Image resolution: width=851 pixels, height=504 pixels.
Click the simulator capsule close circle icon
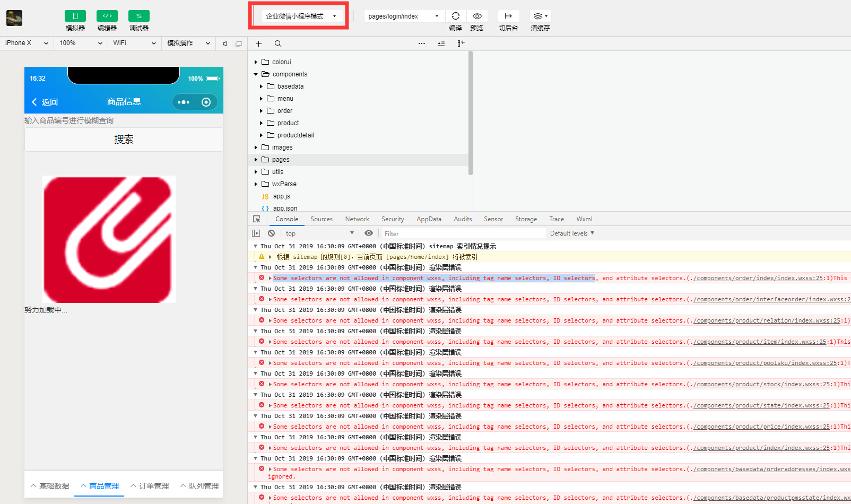click(x=206, y=102)
